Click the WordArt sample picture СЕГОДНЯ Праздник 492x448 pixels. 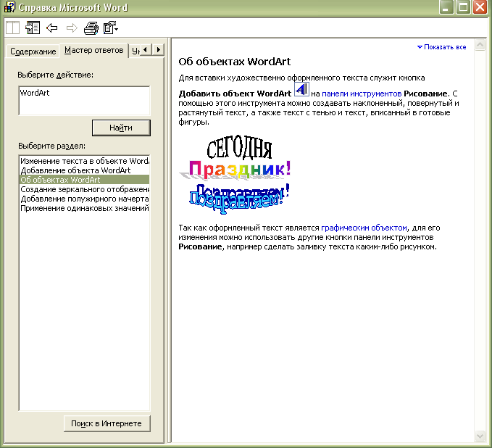235,175
